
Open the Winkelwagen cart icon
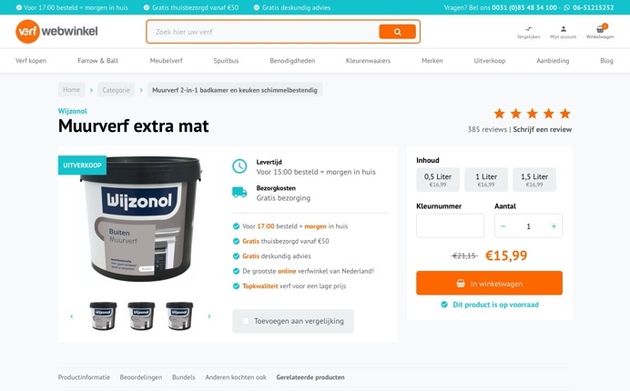600,31
